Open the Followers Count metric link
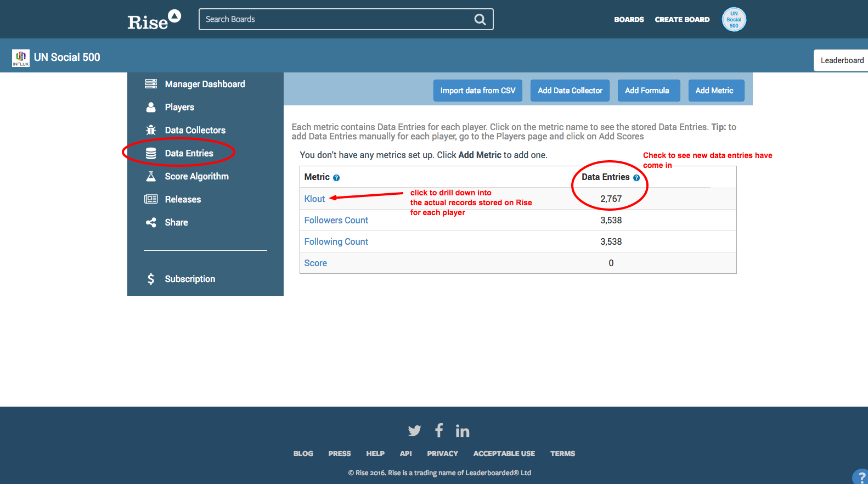 click(336, 220)
